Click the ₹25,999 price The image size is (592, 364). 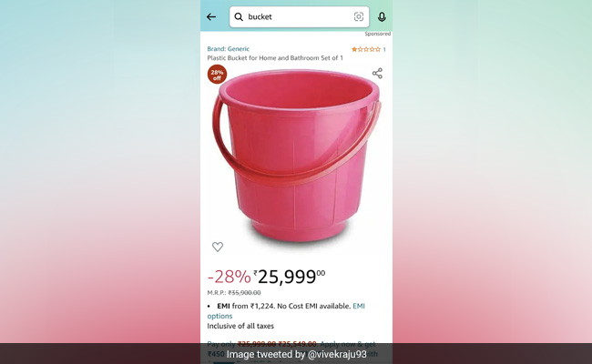coord(290,277)
